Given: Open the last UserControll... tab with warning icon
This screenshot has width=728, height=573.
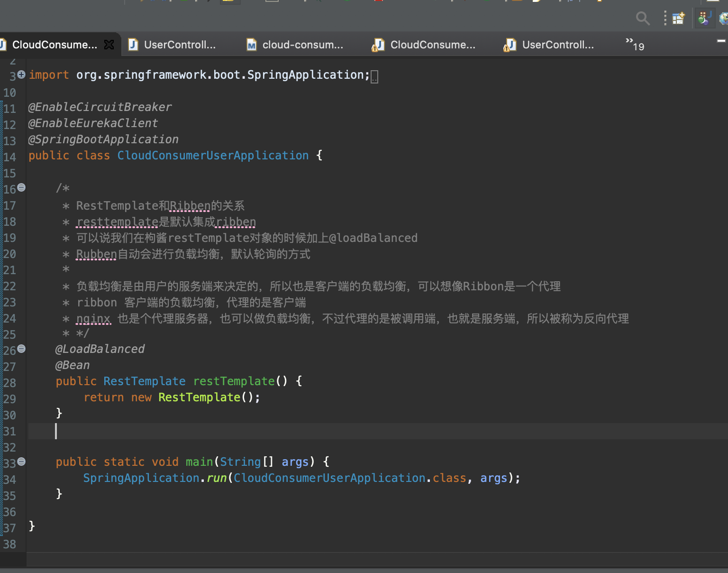Looking at the screenshot, I should 558,45.
